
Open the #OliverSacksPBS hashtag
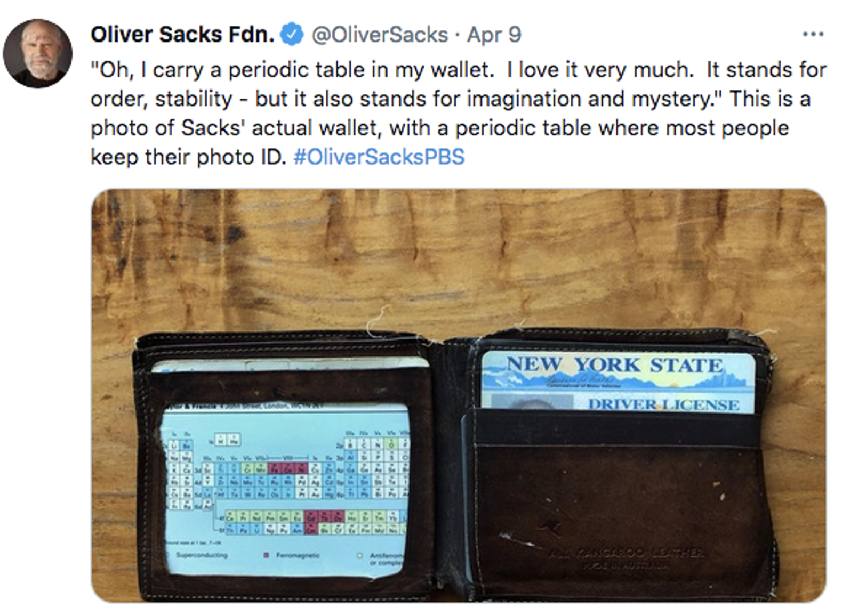379,157
